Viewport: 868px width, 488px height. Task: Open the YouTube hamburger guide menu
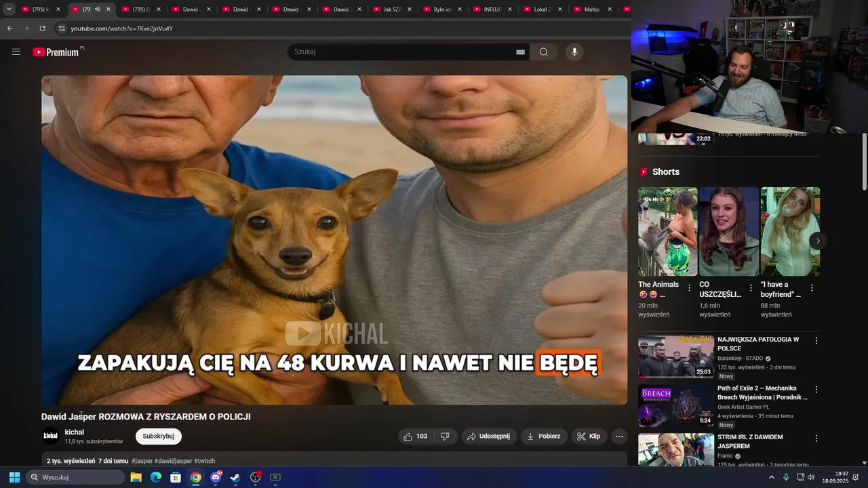tap(16, 52)
